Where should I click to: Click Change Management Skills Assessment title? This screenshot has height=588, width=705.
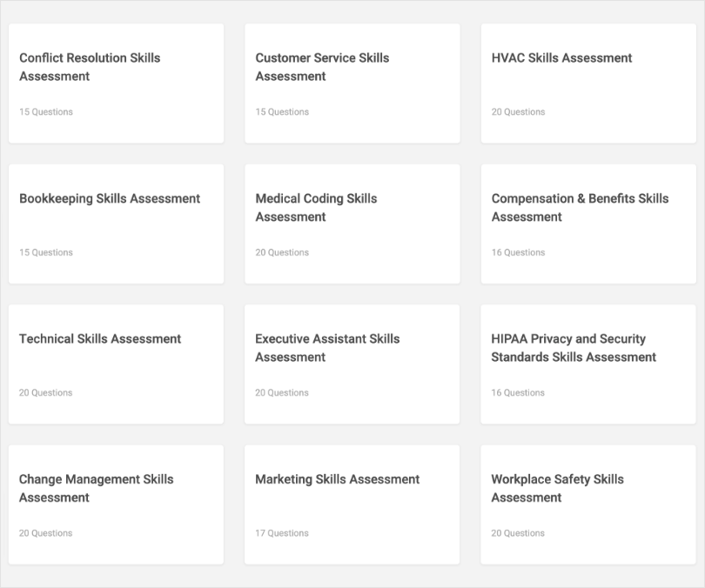[96, 488]
